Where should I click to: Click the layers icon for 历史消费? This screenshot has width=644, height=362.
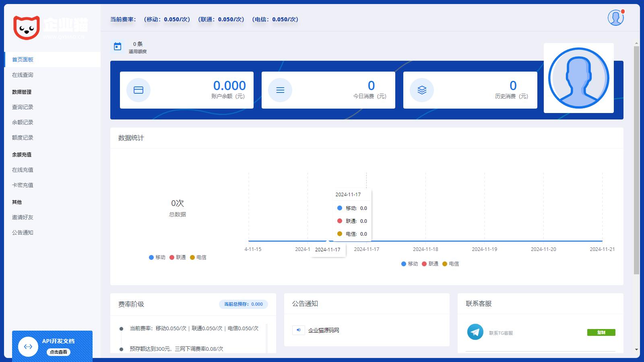click(422, 90)
